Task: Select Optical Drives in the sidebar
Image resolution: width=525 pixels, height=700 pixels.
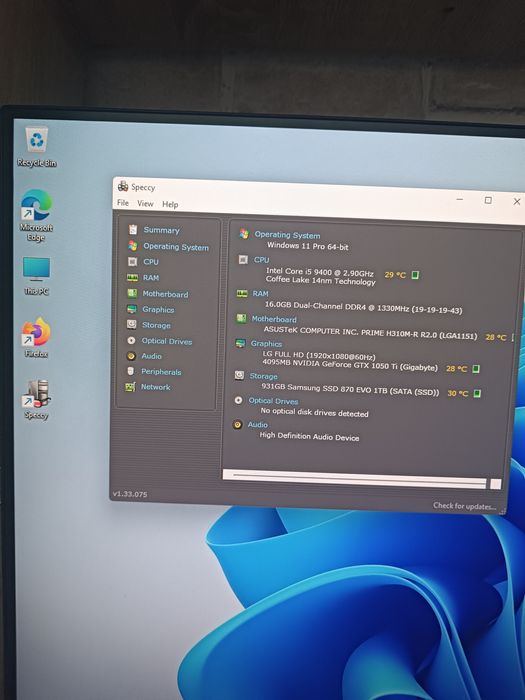Action: 167,341
